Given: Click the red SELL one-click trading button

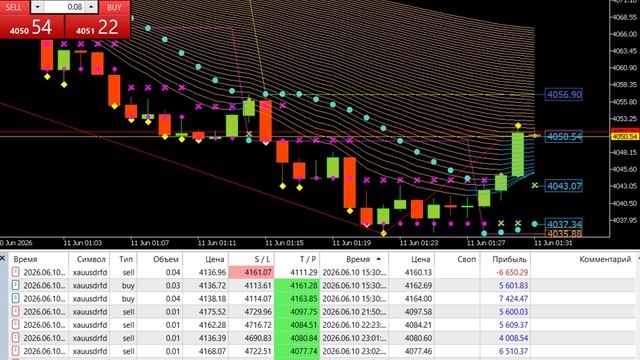Looking at the screenshot, I should (15, 7).
